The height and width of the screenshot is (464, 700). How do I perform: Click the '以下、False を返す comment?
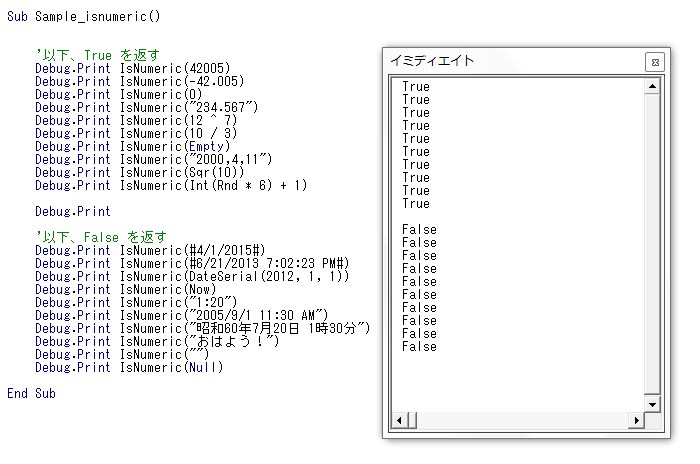(101, 237)
